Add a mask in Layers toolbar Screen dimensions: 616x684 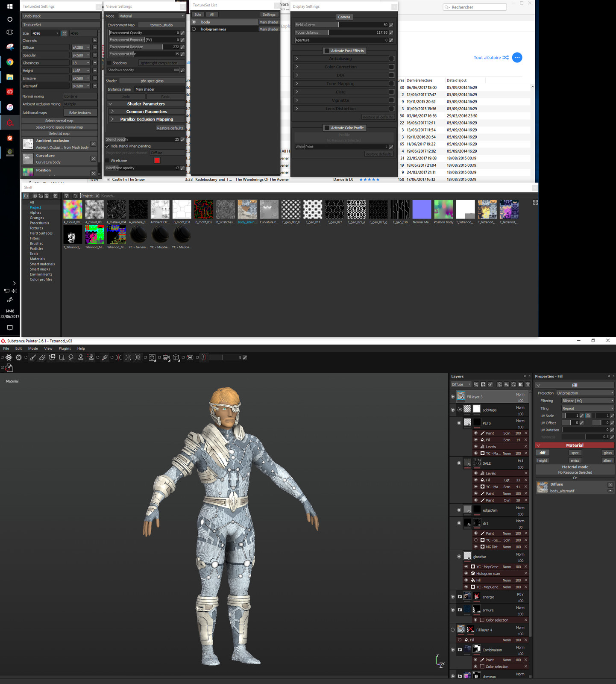point(483,384)
